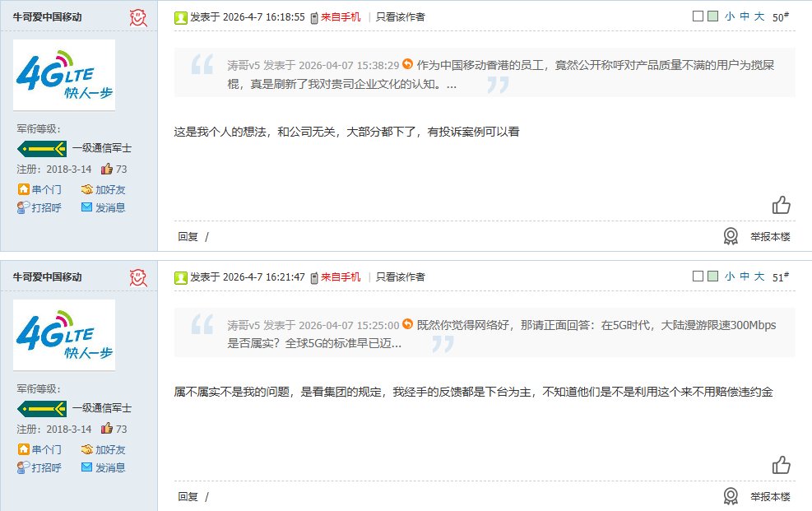Click the smiley badge icon in post 51
812x511 pixels.
[x=137, y=277]
